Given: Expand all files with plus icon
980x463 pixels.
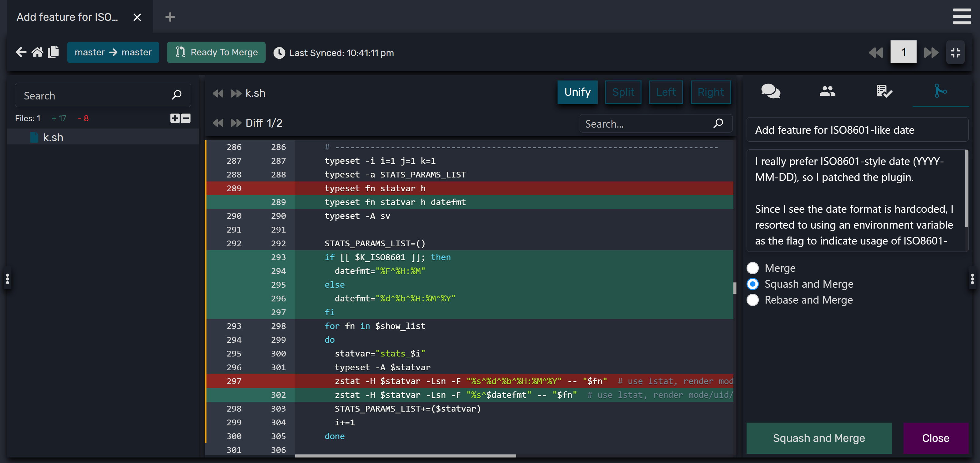Looking at the screenshot, I should coord(175,118).
